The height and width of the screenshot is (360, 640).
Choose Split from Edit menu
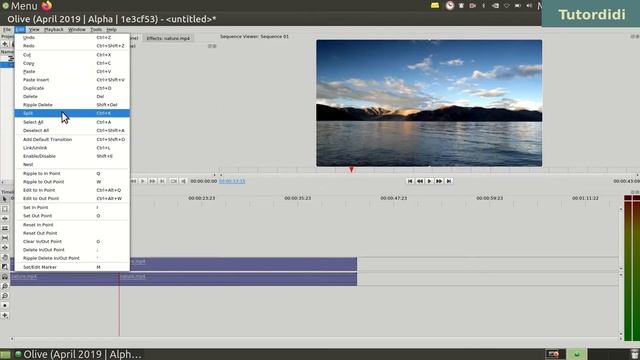pyautogui.click(x=72, y=113)
